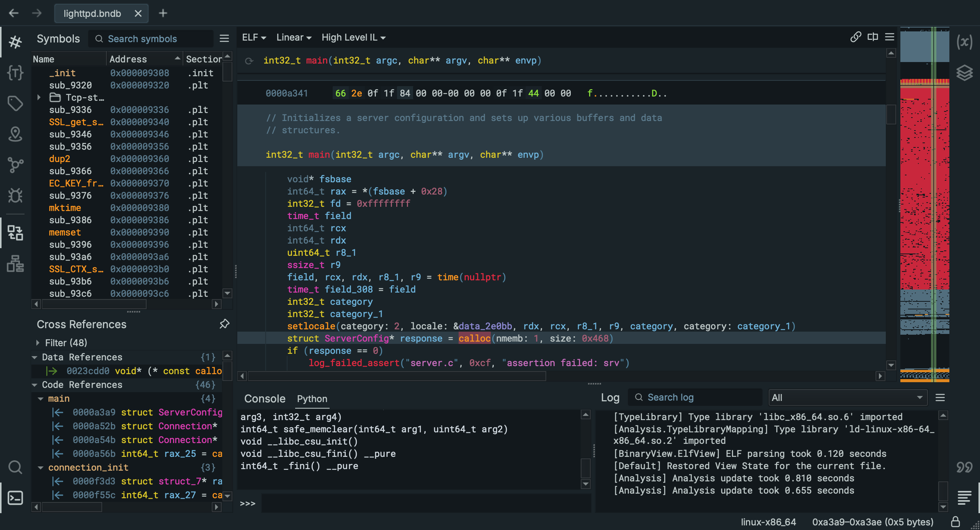Open the Variables panel icon
This screenshot has height=530, width=980.
point(964,42)
